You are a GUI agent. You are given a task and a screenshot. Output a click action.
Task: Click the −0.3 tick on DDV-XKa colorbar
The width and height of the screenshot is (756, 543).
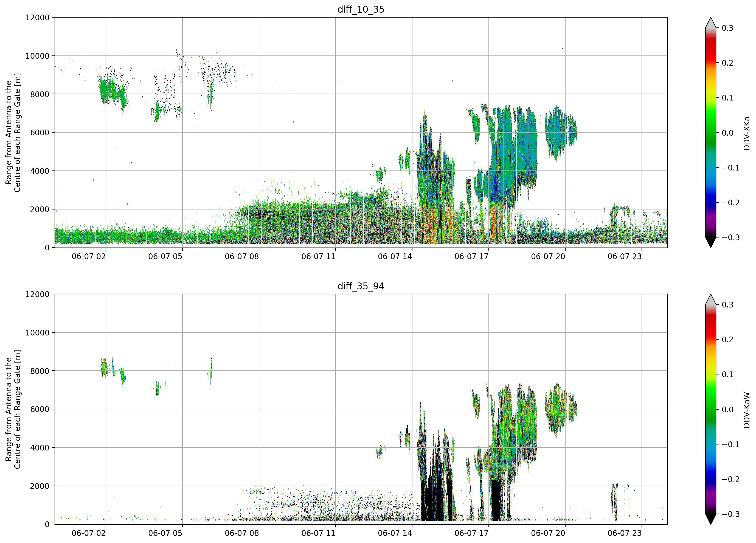click(x=730, y=237)
